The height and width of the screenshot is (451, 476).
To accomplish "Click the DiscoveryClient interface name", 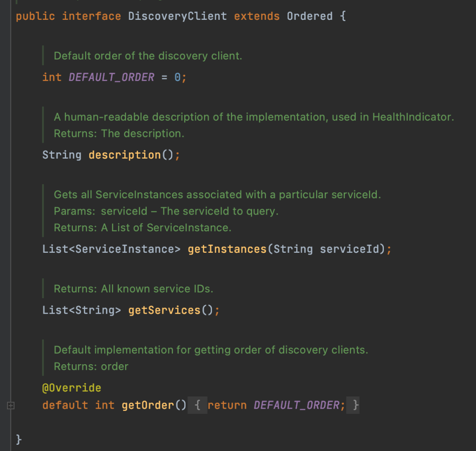I will point(177,16).
